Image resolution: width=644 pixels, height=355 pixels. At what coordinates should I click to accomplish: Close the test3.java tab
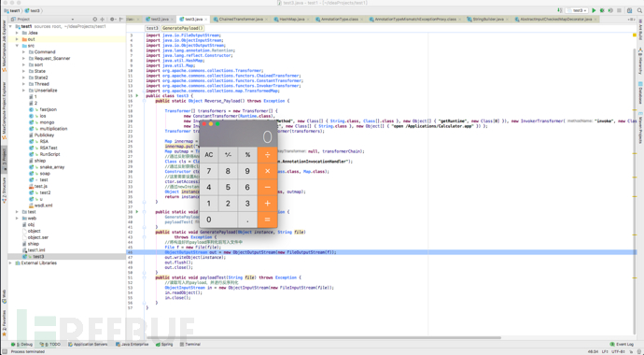point(205,20)
